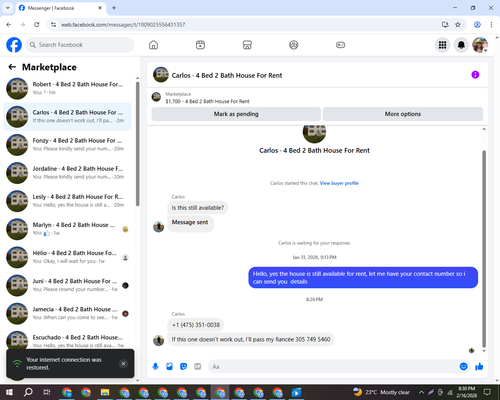Click the message about fiancée's number

tap(251, 339)
